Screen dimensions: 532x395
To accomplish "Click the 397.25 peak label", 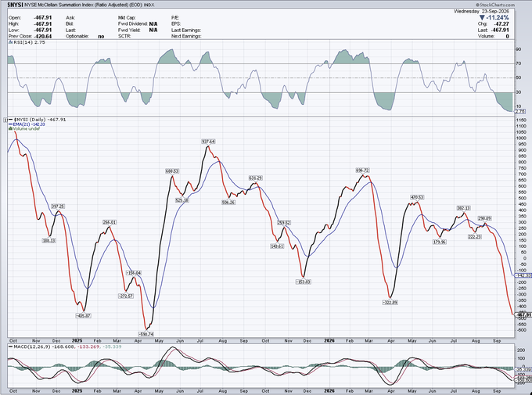I will [58, 206].
